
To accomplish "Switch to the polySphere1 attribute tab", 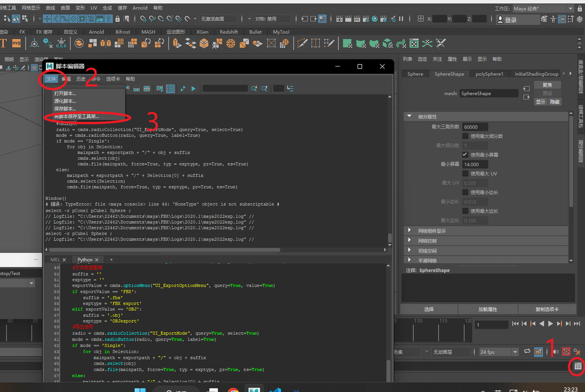I will (489, 74).
